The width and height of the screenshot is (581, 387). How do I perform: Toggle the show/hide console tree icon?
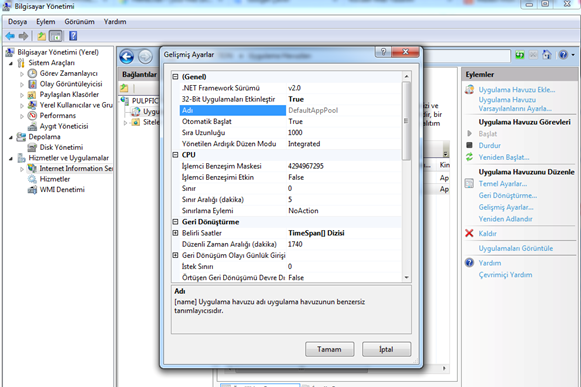56,36
